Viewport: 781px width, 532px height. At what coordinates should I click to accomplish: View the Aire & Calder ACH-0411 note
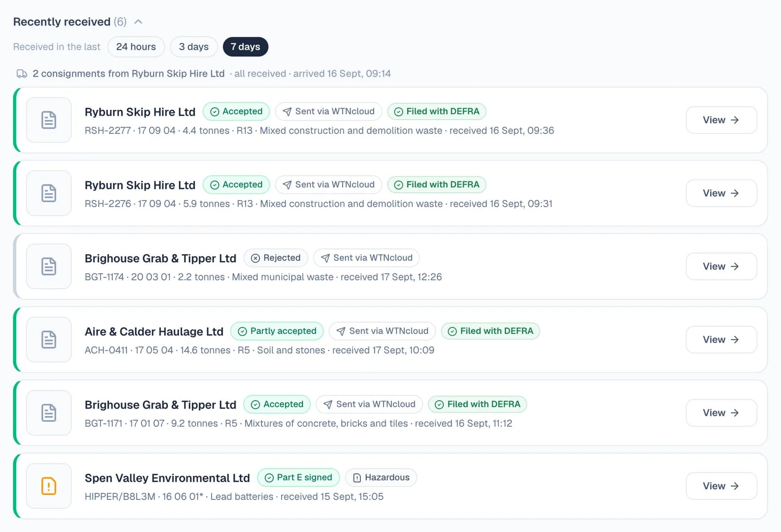click(x=721, y=340)
